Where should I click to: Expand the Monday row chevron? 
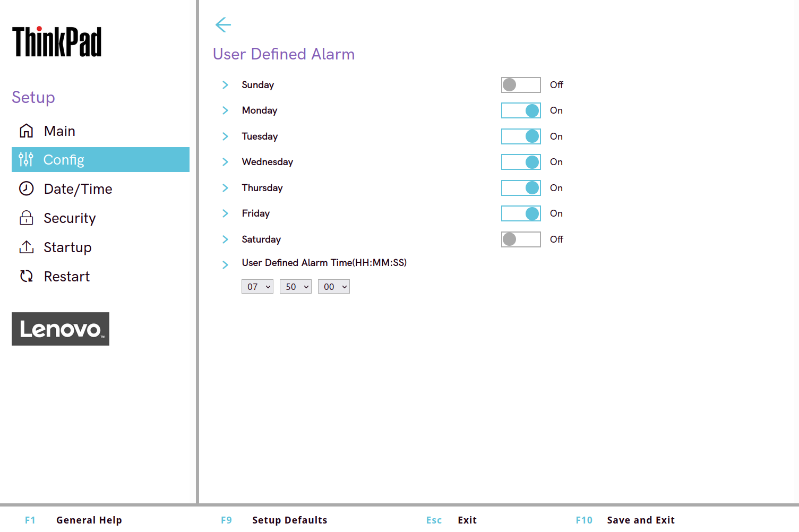(225, 110)
